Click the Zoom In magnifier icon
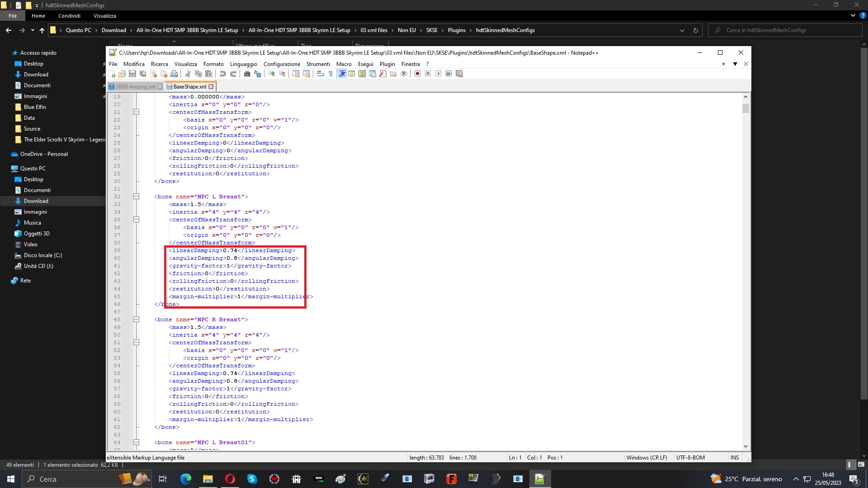 pyautogui.click(x=272, y=74)
